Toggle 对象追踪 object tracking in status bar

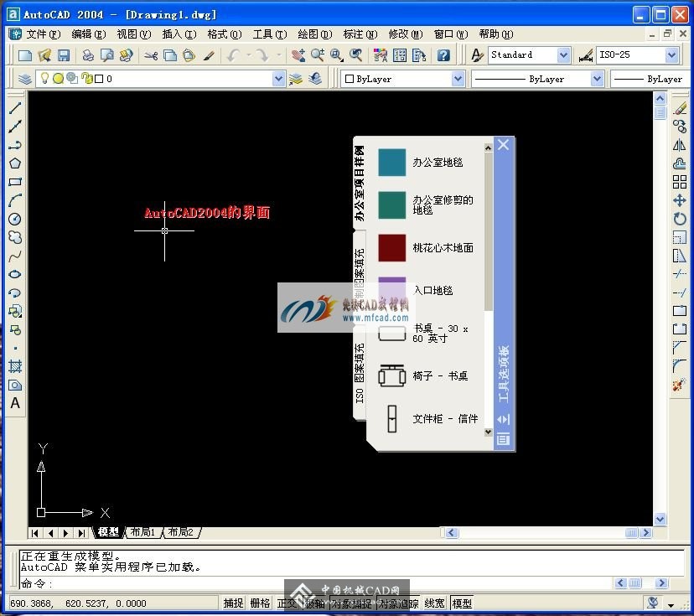click(x=398, y=603)
